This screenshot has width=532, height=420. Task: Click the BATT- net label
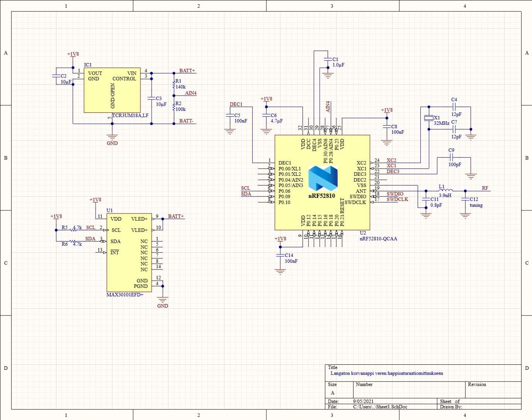(186, 121)
